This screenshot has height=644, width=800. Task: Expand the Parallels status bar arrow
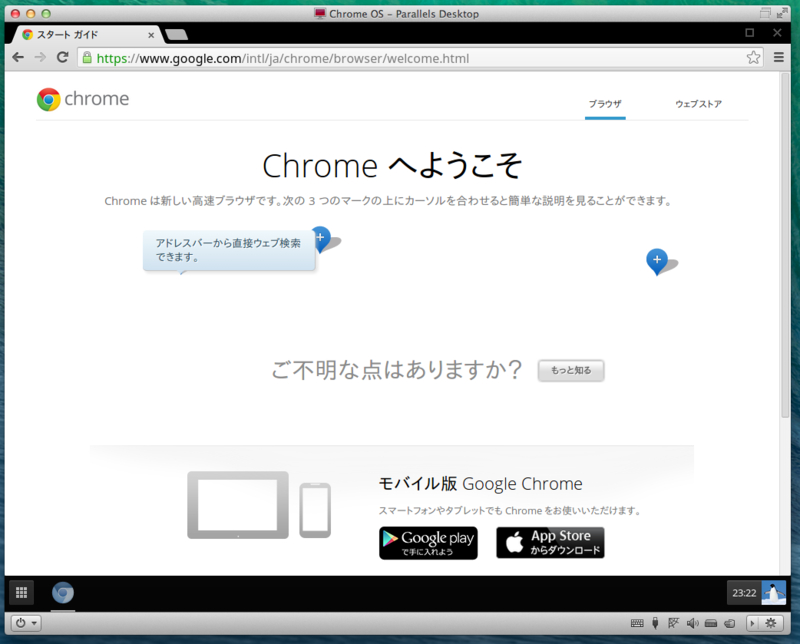tap(752, 623)
